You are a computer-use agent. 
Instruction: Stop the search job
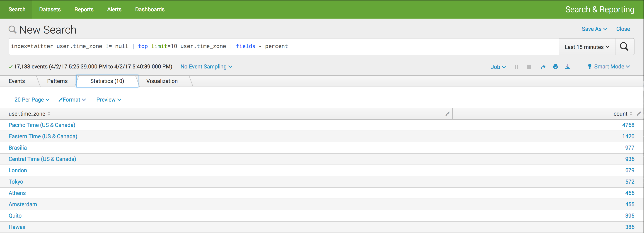click(529, 67)
